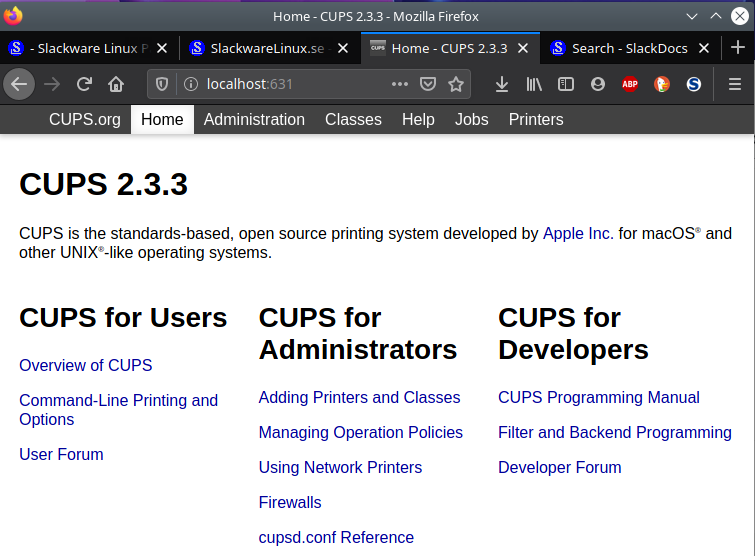Minimize window using title bar down chevron
Viewport: 755px width, 556px height.
[692, 16]
